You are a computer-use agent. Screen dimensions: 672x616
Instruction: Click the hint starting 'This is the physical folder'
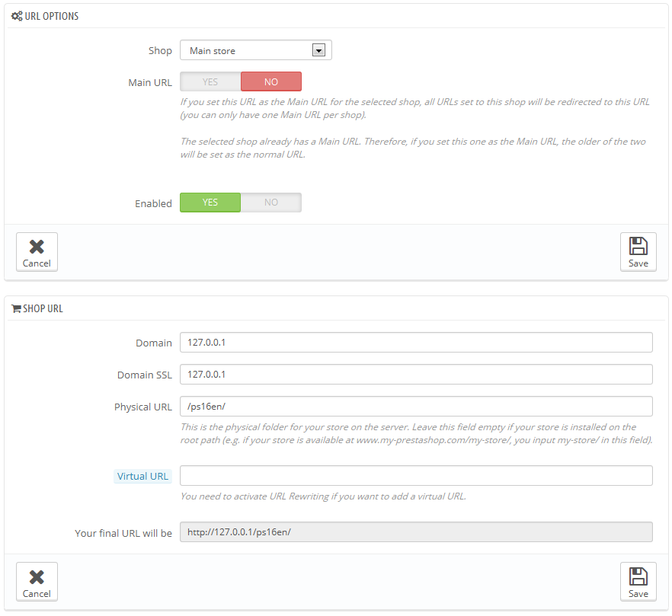pos(417,433)
